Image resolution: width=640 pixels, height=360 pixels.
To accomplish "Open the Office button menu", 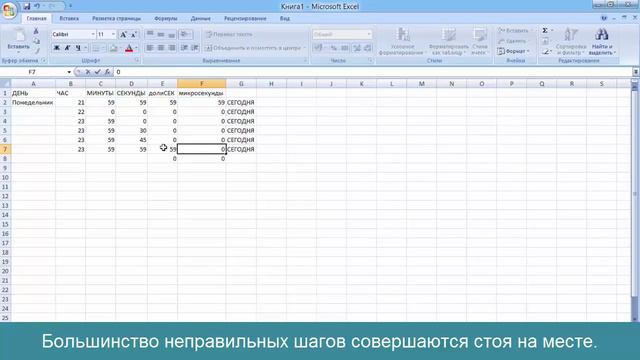I will tap(8, 10).
